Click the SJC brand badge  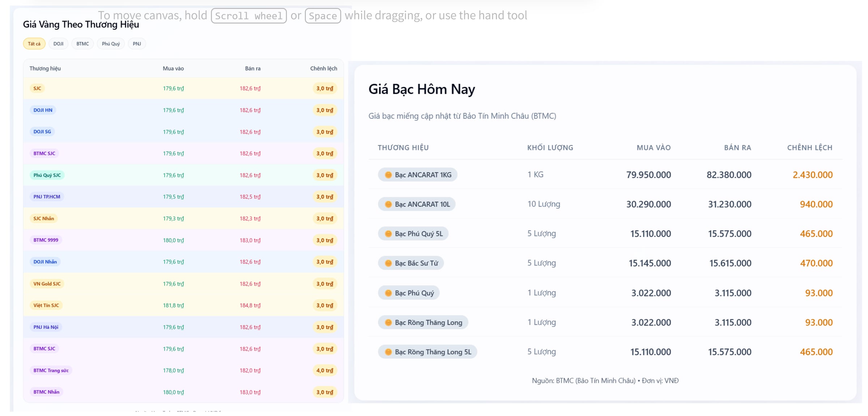click(x=37, y=88)
